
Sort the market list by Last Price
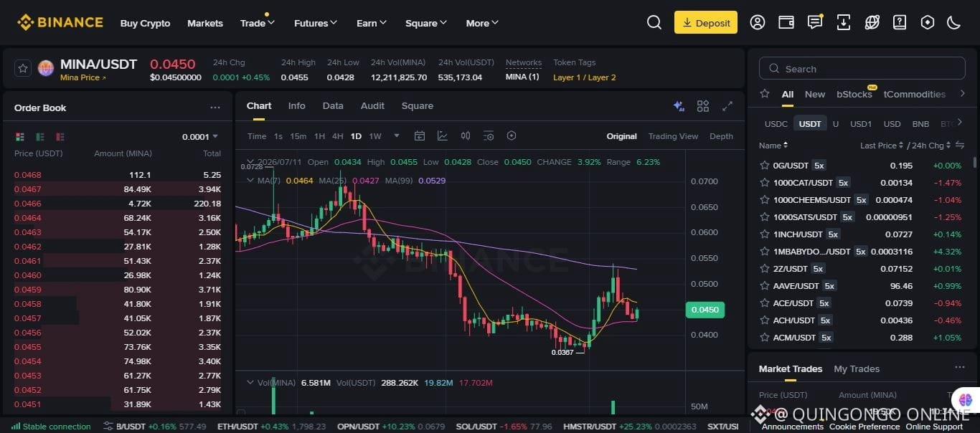882,146
